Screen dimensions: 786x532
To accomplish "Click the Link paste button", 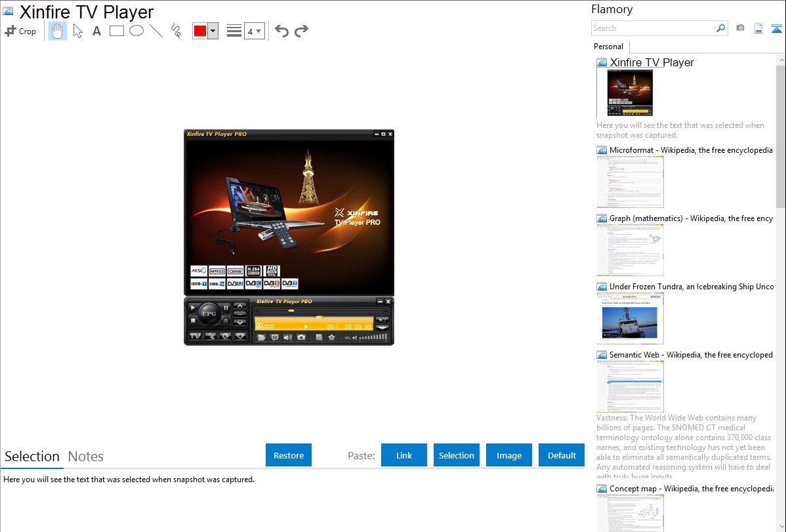I will click(404, 455).
